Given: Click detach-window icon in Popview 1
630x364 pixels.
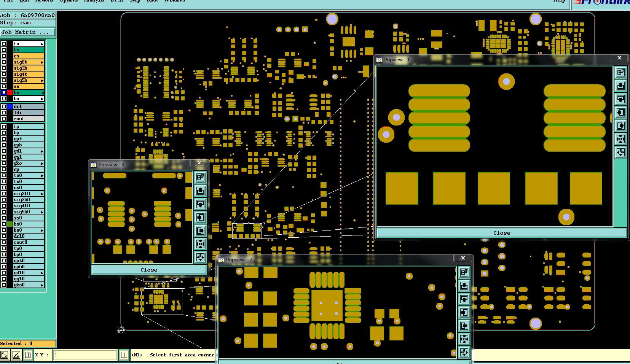Looking at the screenshot, I should (620, 72).
